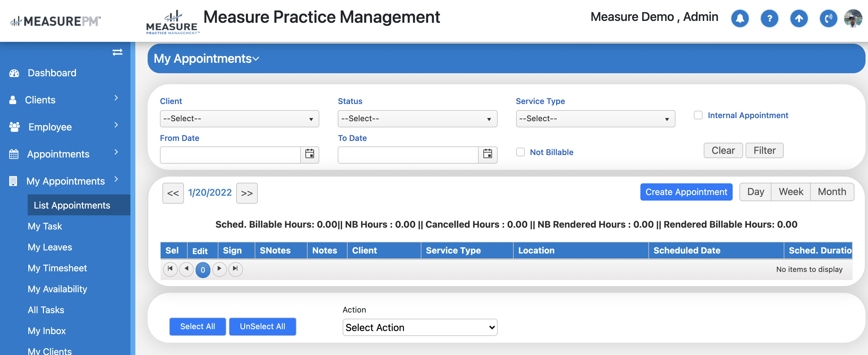Screen dimensions: 868x355
Task: Open My Timesheet in sidebar
Action: click(x=57, y=268)
